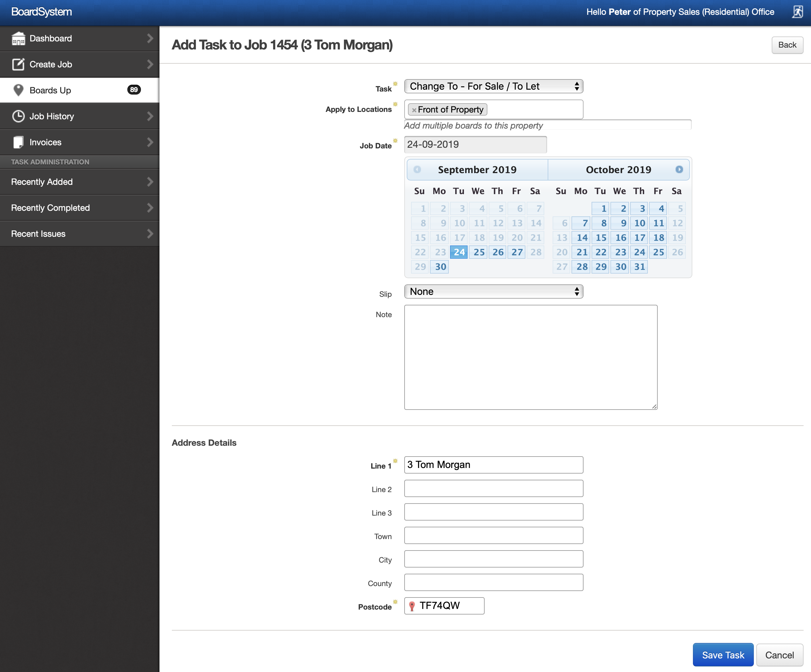Click the Back button
This screenshot has width=811, height=672.
[787, 45]
